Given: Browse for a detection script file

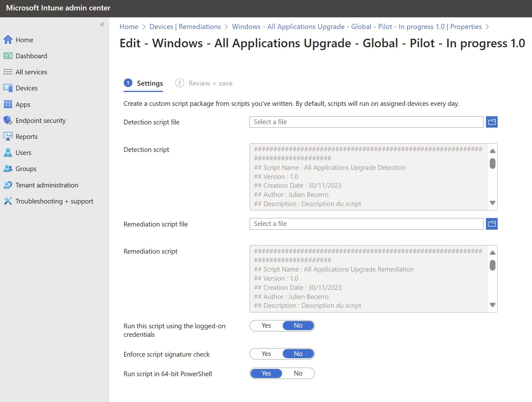Looking at the screenshot, I should tap(492, 122).
